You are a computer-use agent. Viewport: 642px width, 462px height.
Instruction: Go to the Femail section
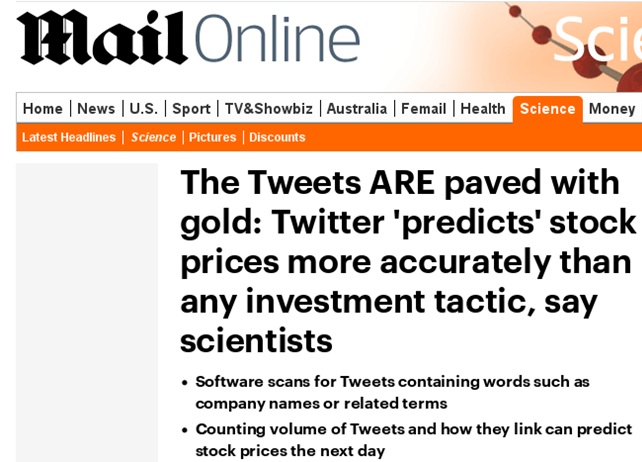click(424, 109)
